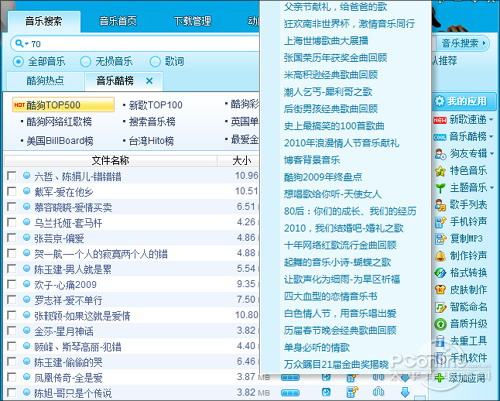Select the 无损音乐 radio button
500x401 pixels.
pos(85,61)
